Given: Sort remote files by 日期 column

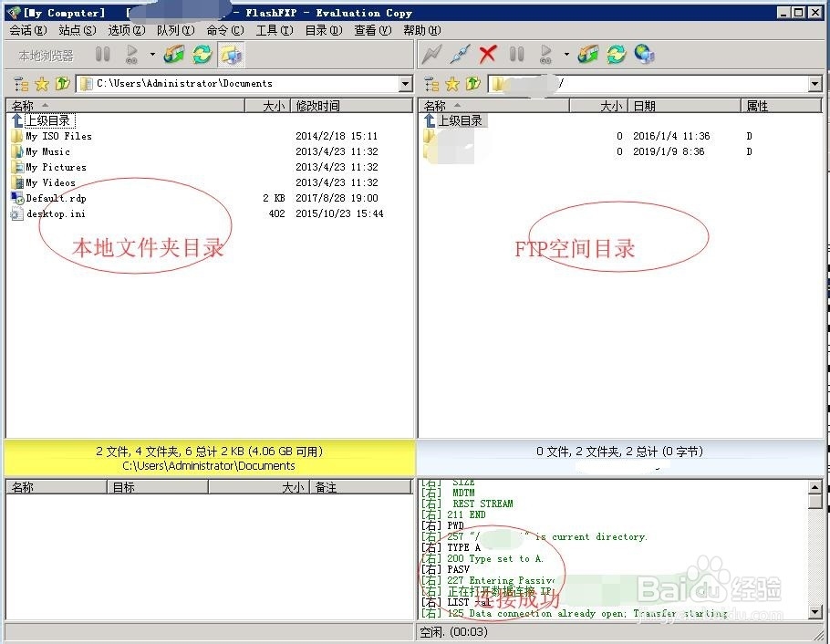Looking at the screenshot, I should pos(684,106).
